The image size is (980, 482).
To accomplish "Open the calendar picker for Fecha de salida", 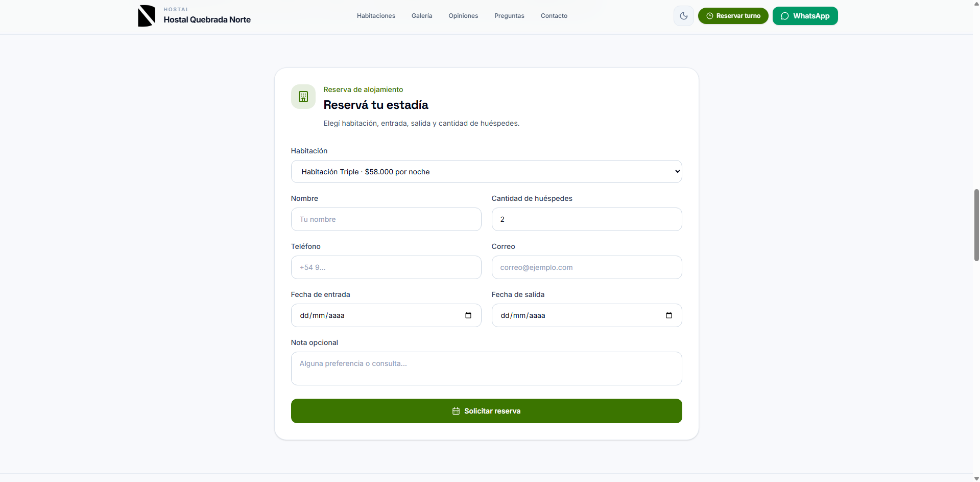I will pyautogui.click(x=669, y=315).
